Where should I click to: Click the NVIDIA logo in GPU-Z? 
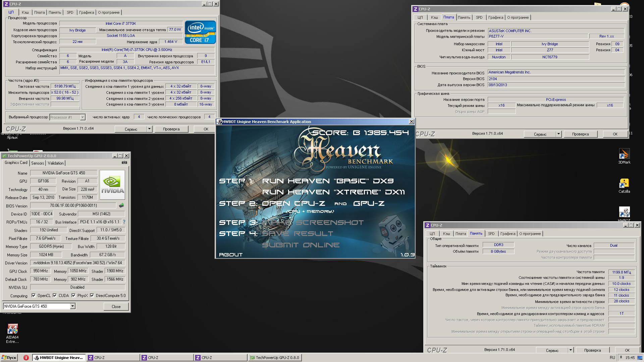(x=113, y=185)
